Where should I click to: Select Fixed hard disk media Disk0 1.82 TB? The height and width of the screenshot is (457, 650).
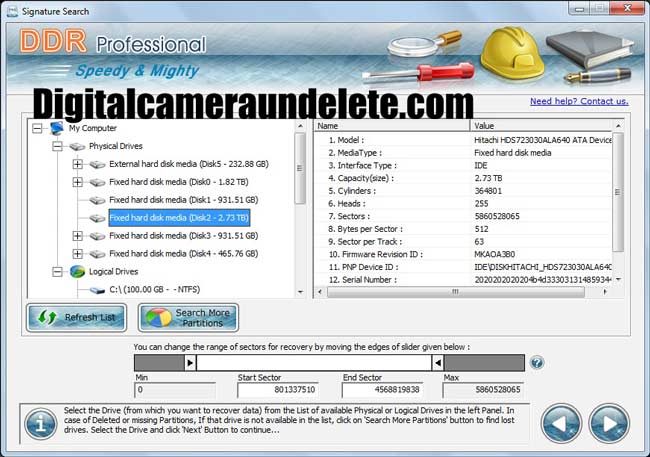pos(179,182)
